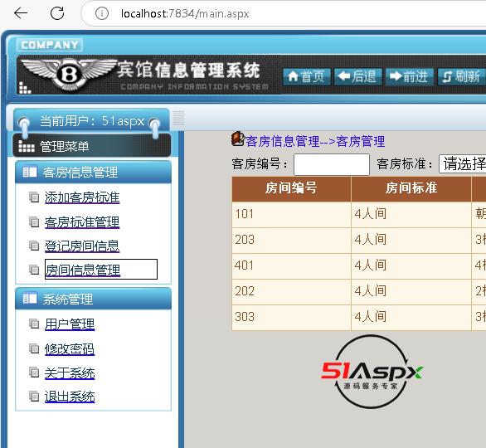Open the 添加客房标准 link
The width and height of the screenshot is (486, 448).
(82, 197)
